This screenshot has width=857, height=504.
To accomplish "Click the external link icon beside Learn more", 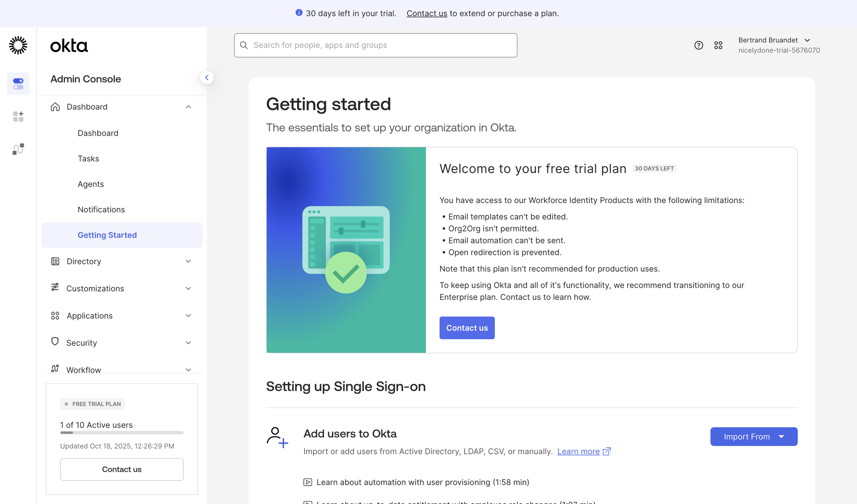I will point(607,451).
